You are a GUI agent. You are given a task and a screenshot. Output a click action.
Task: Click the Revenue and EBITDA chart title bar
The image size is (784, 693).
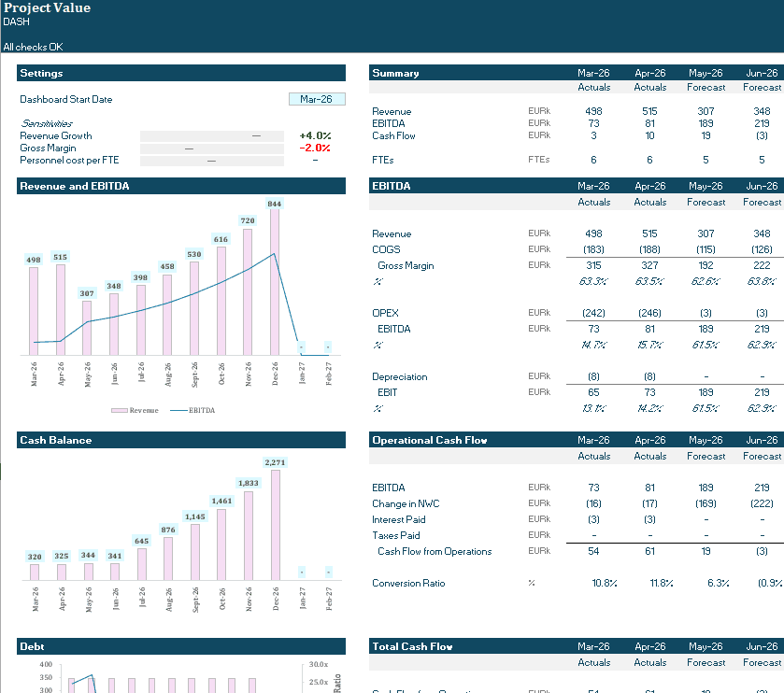point(75,186)
